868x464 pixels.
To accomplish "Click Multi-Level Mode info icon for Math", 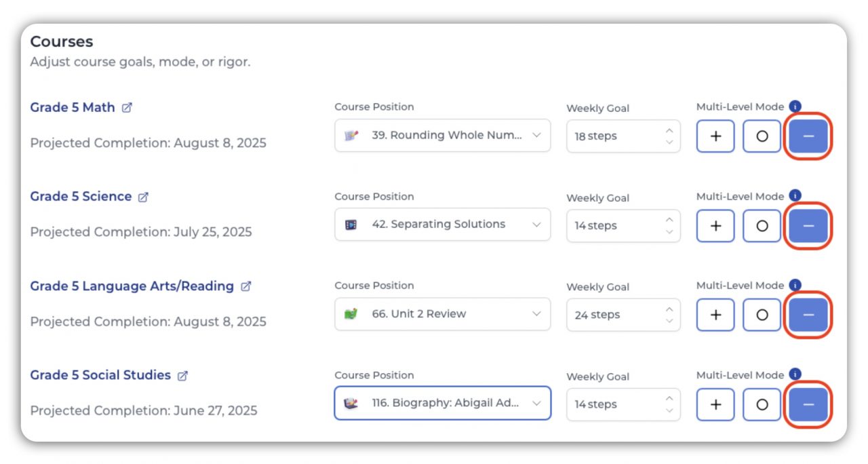I will tap(795, 107).
